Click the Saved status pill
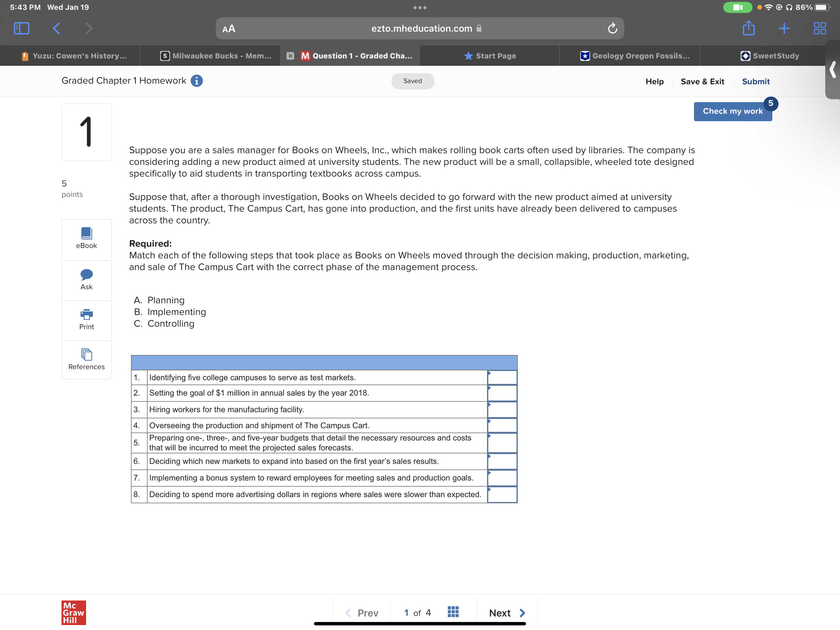 pos(412,81)
